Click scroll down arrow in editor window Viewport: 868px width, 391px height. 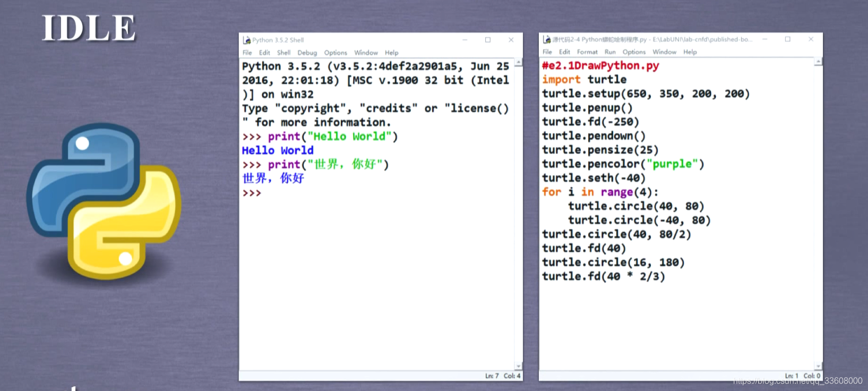click(x=818, y=366)
